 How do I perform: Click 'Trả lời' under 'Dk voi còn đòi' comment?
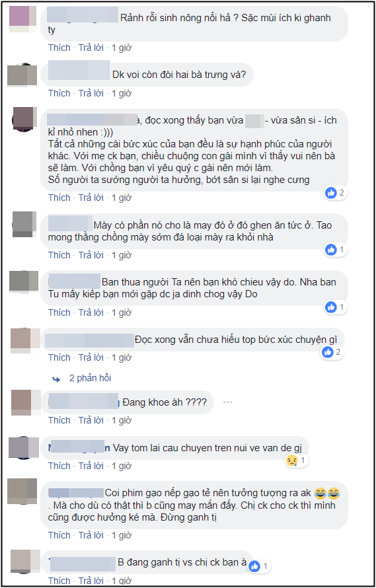click(91, 93)
